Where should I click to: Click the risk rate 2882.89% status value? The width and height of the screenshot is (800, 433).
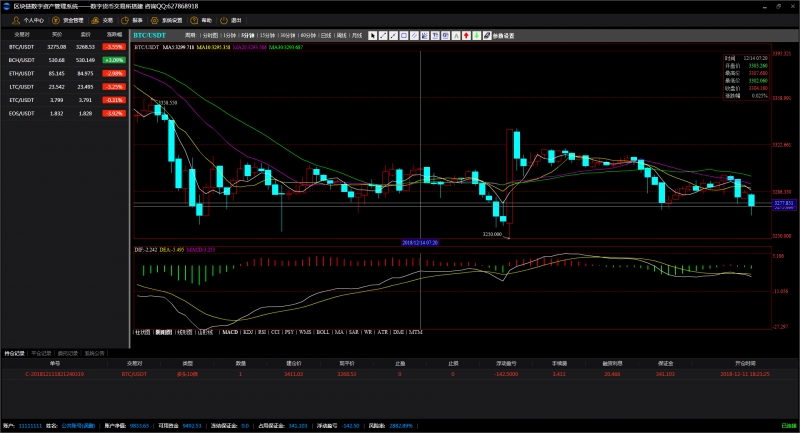pyautogui.click(x=401, y=425)
